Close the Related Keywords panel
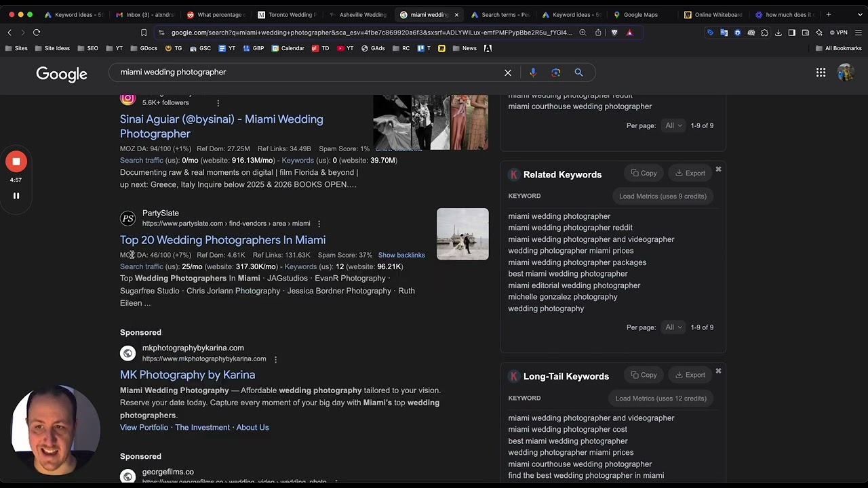This screenshot has width=868, height=488. (718, 169)
